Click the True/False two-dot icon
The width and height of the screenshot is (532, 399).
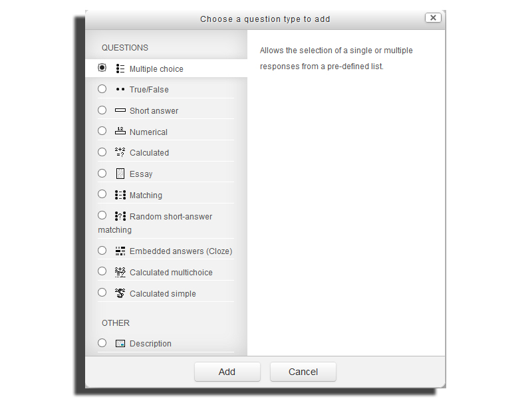tap(120, 90)
